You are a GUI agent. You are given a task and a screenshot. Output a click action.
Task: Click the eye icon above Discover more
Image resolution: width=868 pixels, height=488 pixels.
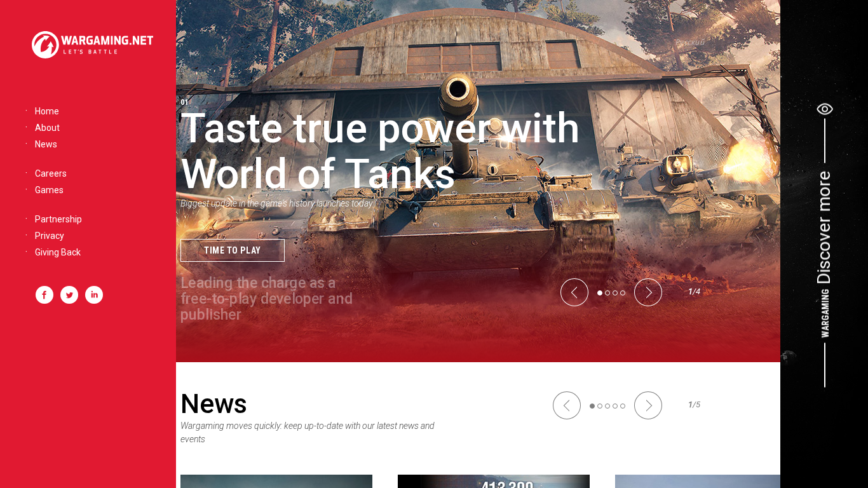click(825, 109)
